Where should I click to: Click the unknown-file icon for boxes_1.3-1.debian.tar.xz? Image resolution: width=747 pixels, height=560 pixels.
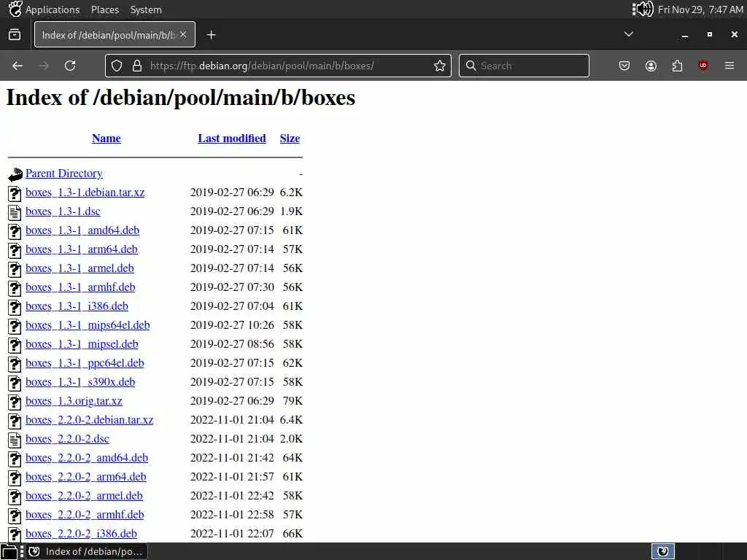15,192
